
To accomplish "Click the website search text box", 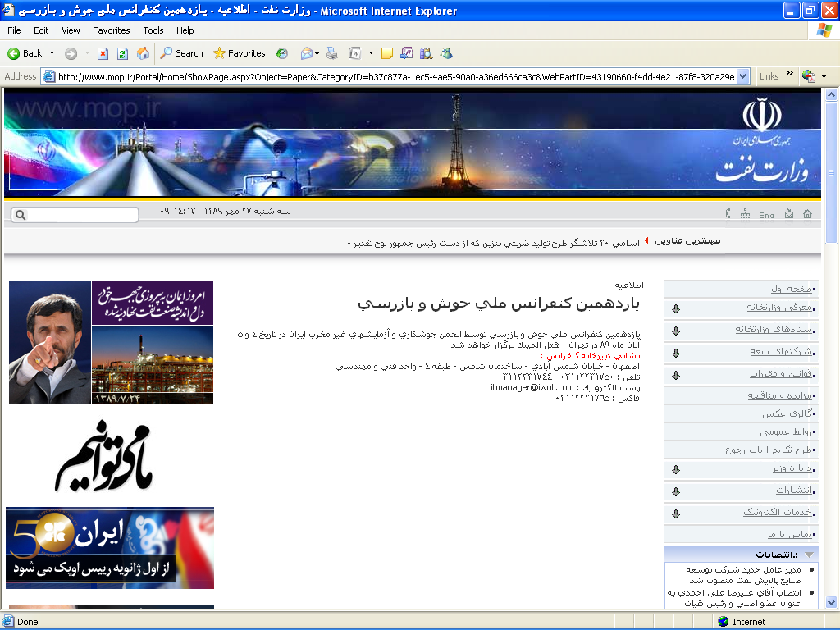I will coord(81,215).
